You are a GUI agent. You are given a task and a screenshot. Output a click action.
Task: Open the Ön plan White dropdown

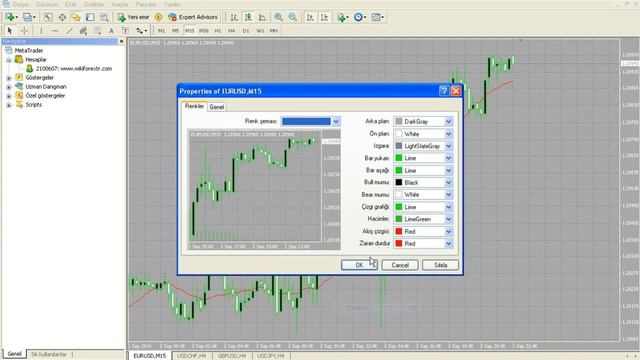tap(448, 134)
